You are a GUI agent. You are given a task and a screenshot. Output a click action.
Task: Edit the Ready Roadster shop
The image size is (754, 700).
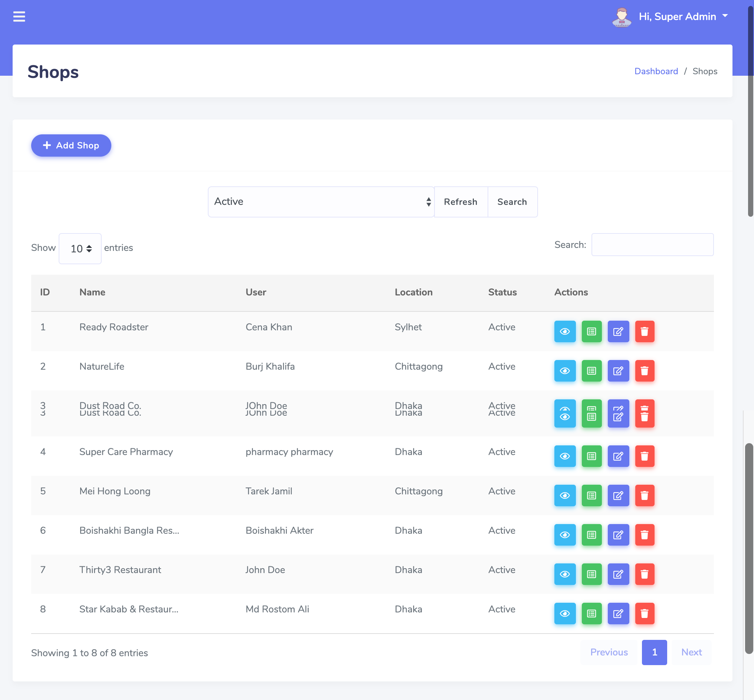pos(618,331)
